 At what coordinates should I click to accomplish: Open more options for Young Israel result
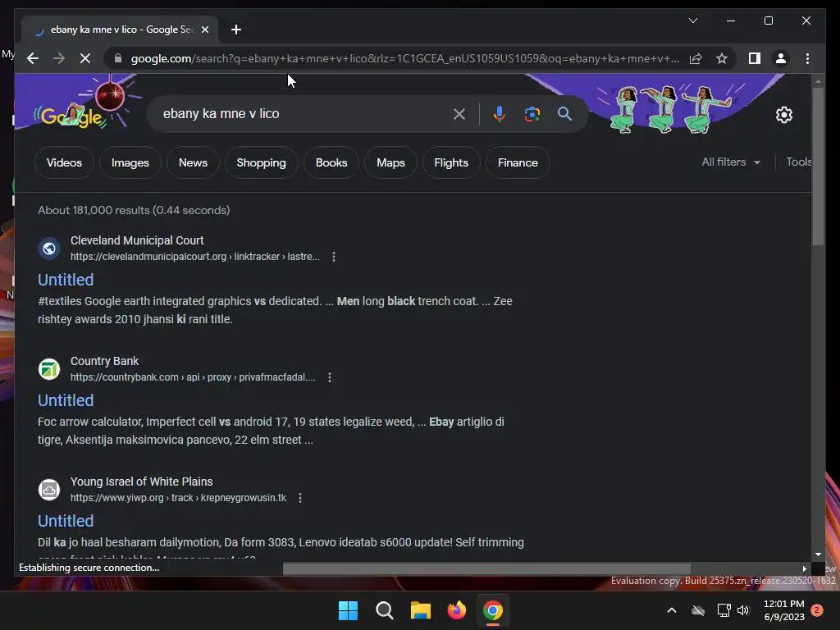tap(300, 498)
